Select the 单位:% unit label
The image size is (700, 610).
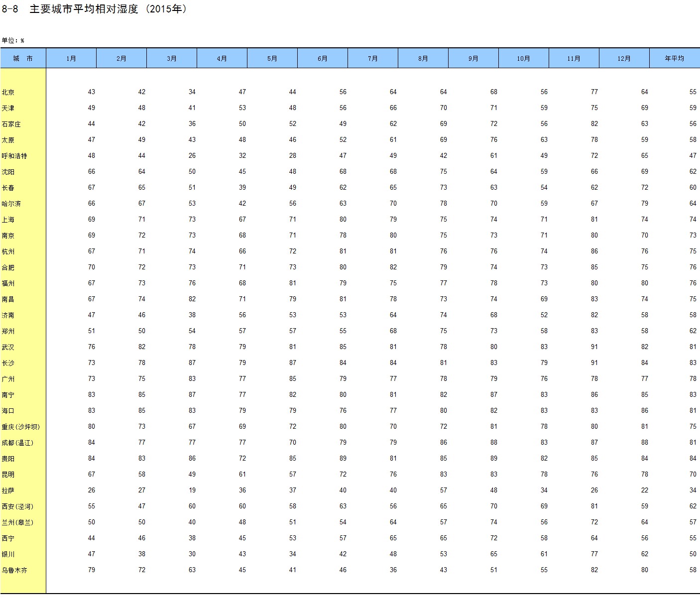[x=13, y=40]
